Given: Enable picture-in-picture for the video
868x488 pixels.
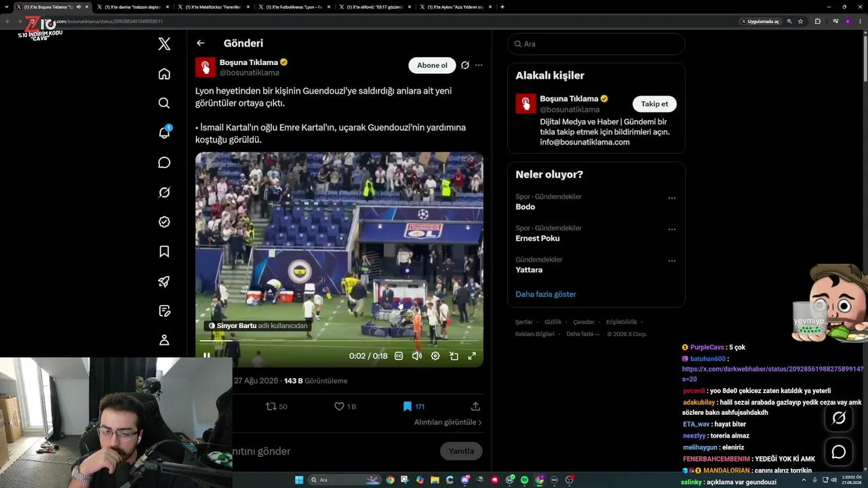Looking at the screenshot, I should pyautogui.click(x=454, y=356).
